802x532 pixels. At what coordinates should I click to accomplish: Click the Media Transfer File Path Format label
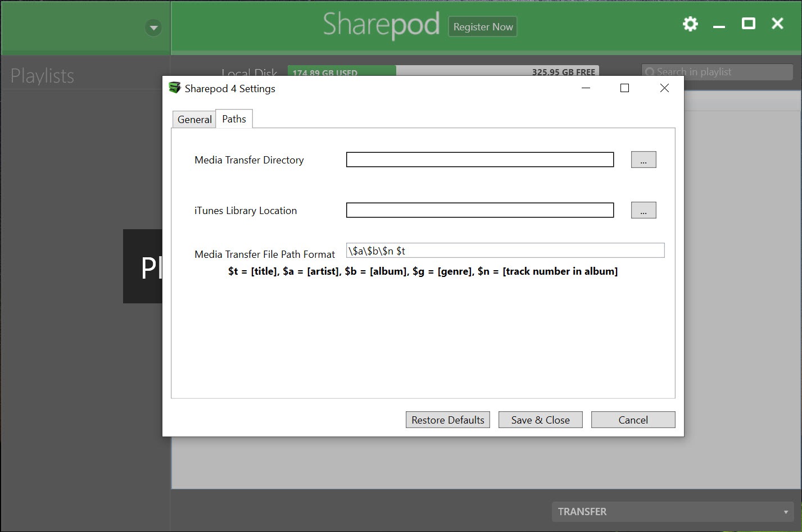coord(265,254)
